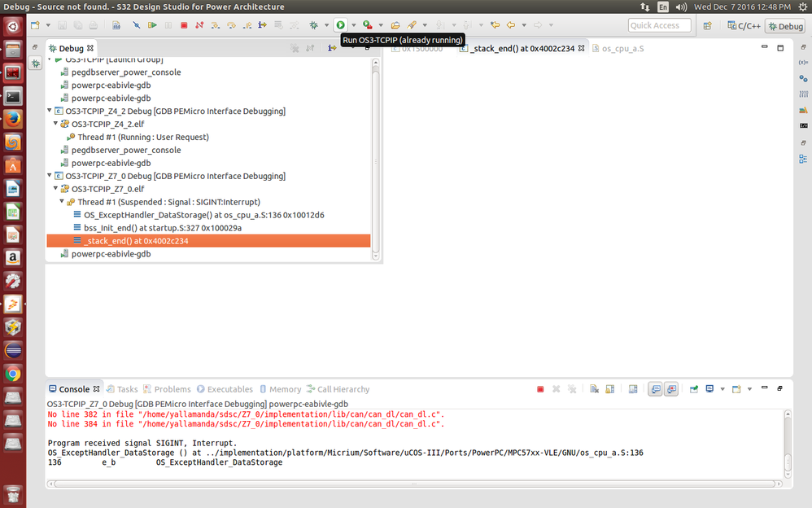Click the Search flashlight icon in toolbar
Image resolution: width=812 pixels, height=508 pixels.
tap(413, 25)
